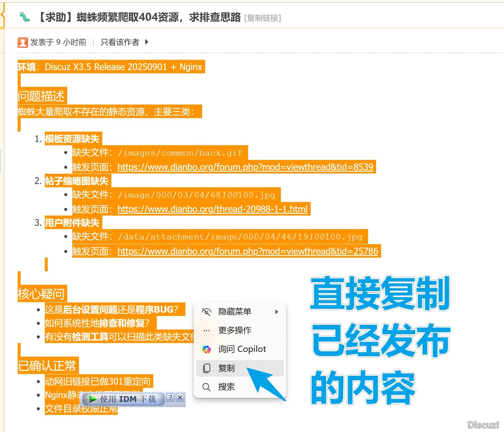Expand the arrow next to 只看该作者
504x432 pixels.
pos(146,42)
